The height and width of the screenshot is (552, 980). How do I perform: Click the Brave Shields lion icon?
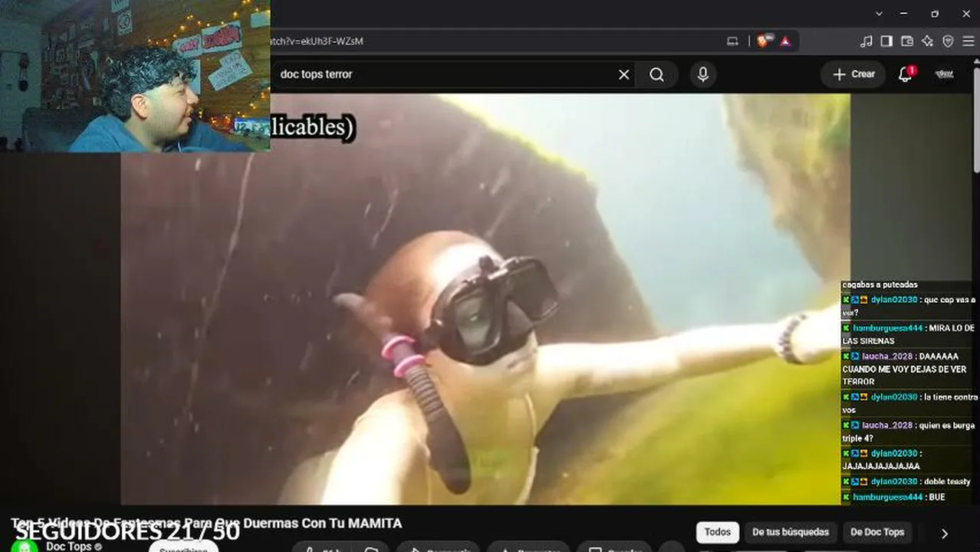(763, 41)
